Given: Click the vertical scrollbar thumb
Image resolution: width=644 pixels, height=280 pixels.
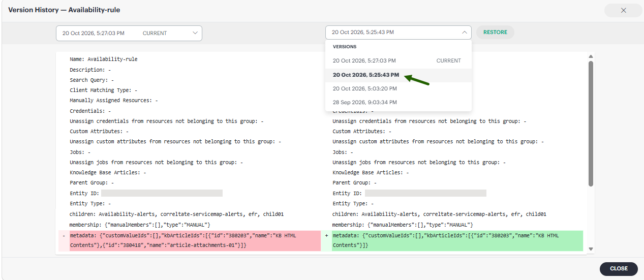Looking at the screenshot, I should coord(591,123).
